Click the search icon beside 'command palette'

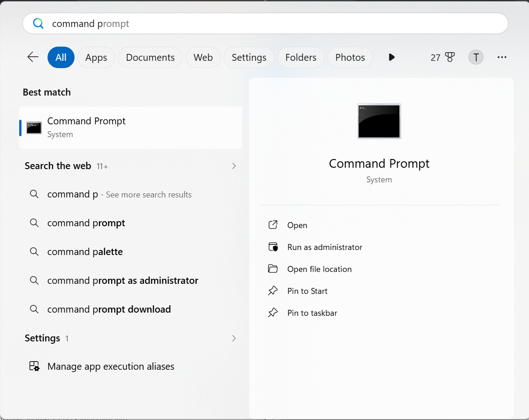tap(34, 252)
